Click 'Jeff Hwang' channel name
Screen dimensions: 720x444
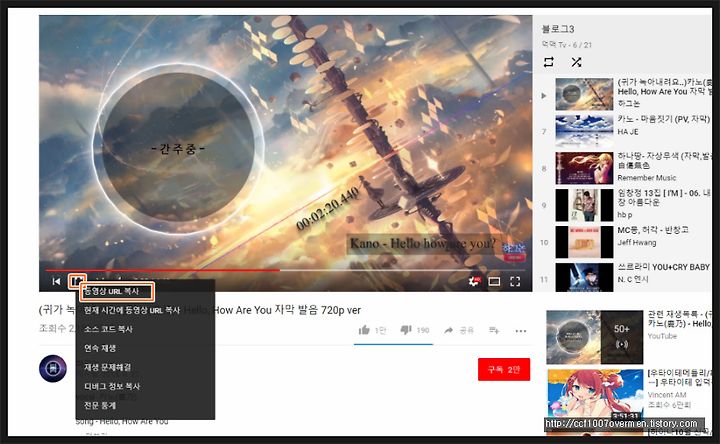tap(637, 242)
